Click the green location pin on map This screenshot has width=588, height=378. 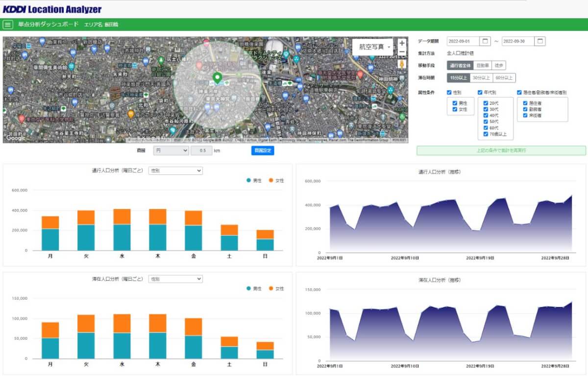(217, 77)
